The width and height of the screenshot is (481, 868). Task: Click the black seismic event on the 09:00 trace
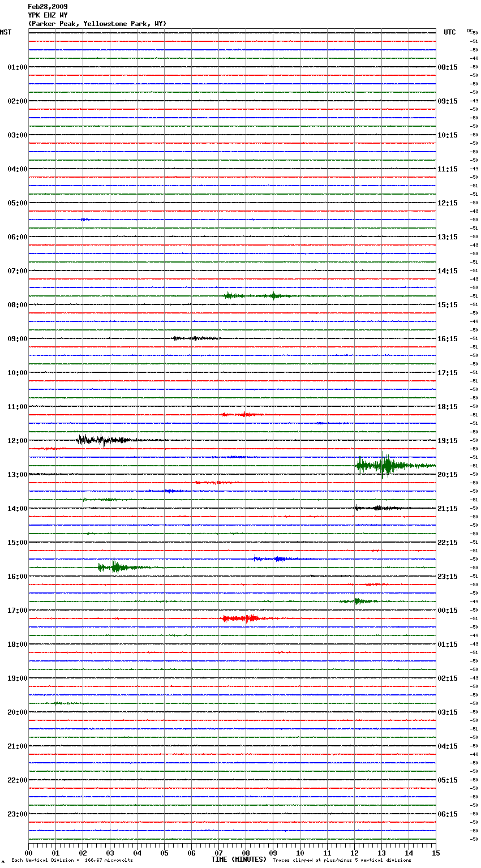[x=195, y=338]
